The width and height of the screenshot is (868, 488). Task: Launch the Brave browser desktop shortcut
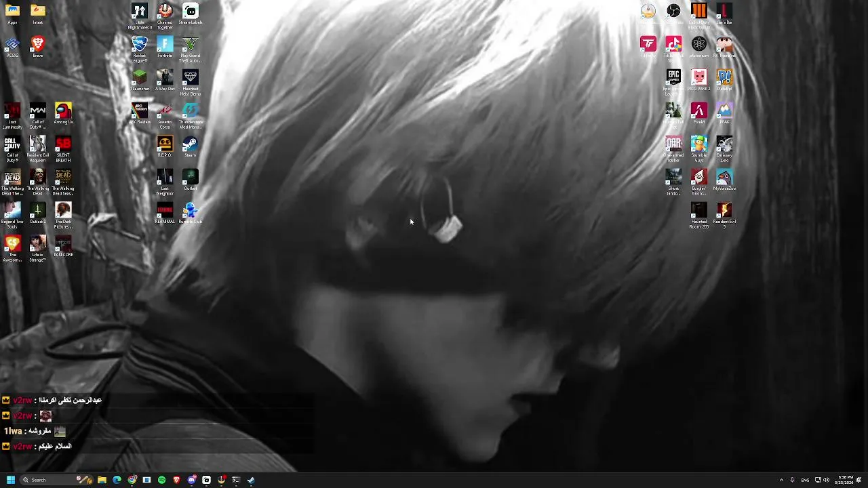pyautogui.click(x=38, y=47)
